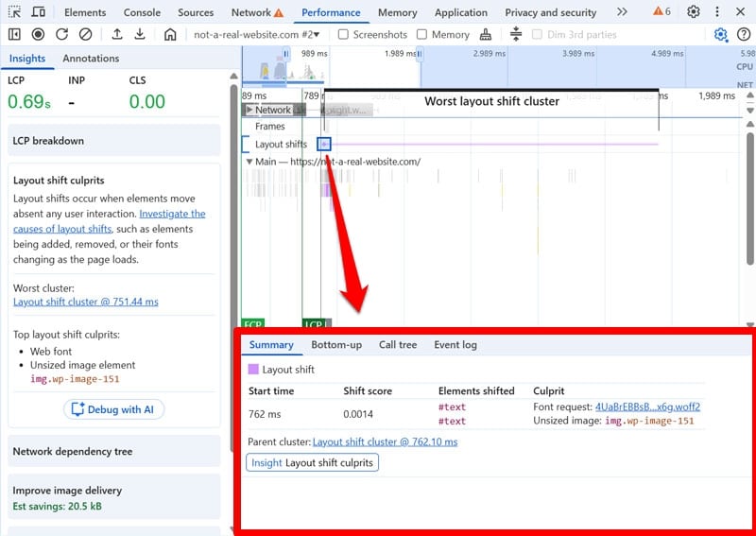756x536 pixels.
Task: Enable the Memory checkbox
Action: pos(422,34)
